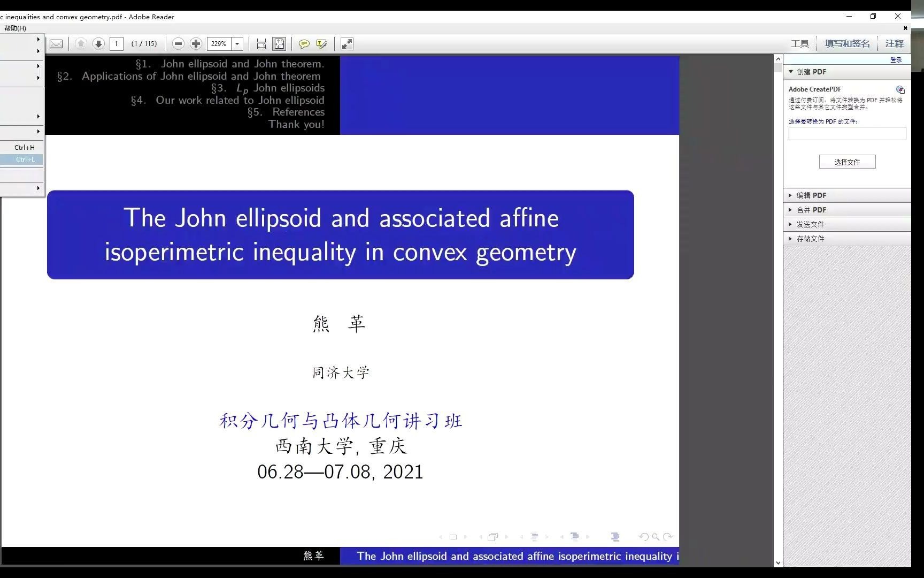Click the Beamer go back curved arrow

pos(644,537)
